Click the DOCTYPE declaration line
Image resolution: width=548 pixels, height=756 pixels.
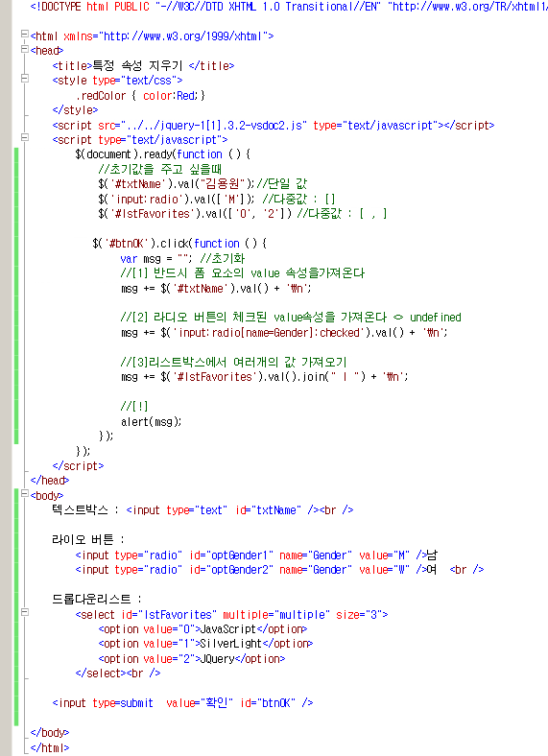(289, 7)
